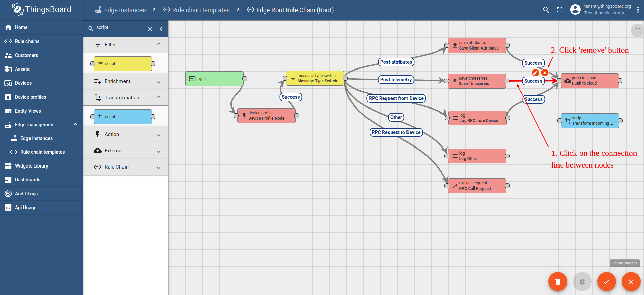Click the ThingsBoard logo
The height and width of the screenshot is (295, 644).
click(x=41, y=9)
